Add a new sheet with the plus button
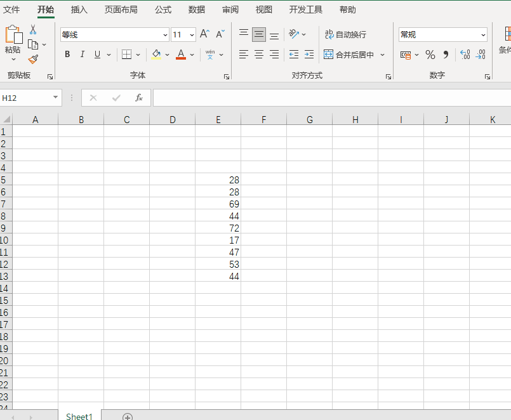This screenshot has height=420, width=511. [x=127, y=416]
